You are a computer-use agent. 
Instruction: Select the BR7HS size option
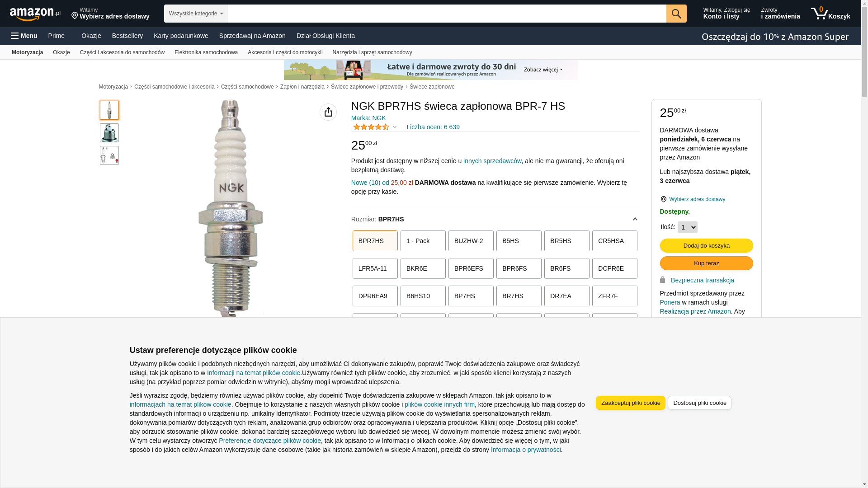[x=519, y=296]
